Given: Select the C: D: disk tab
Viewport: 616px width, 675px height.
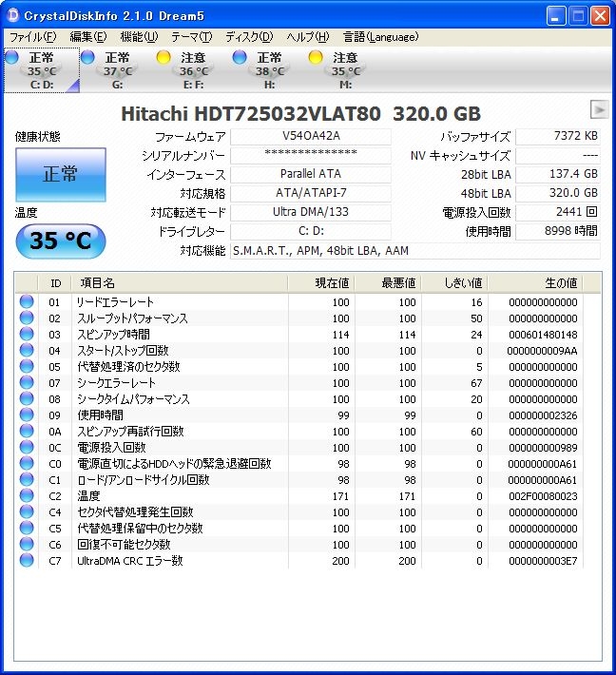Looking at the screenshot, I should pyautogui.click(x=42, y=70).
